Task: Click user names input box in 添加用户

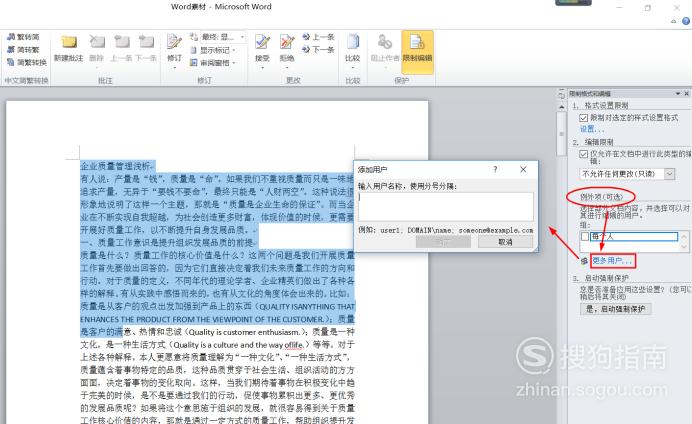Action: click(x=446, y=206)
